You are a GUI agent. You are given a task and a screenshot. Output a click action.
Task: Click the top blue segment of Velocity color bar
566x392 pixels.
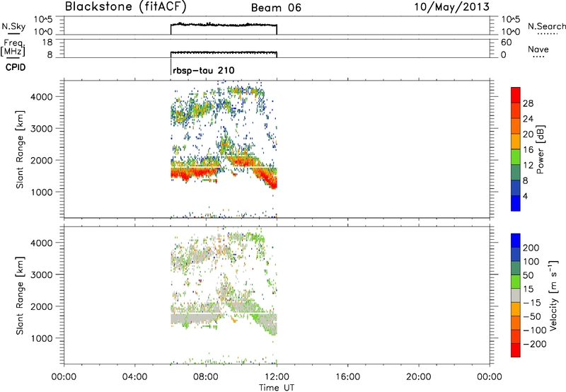[516, 241]
